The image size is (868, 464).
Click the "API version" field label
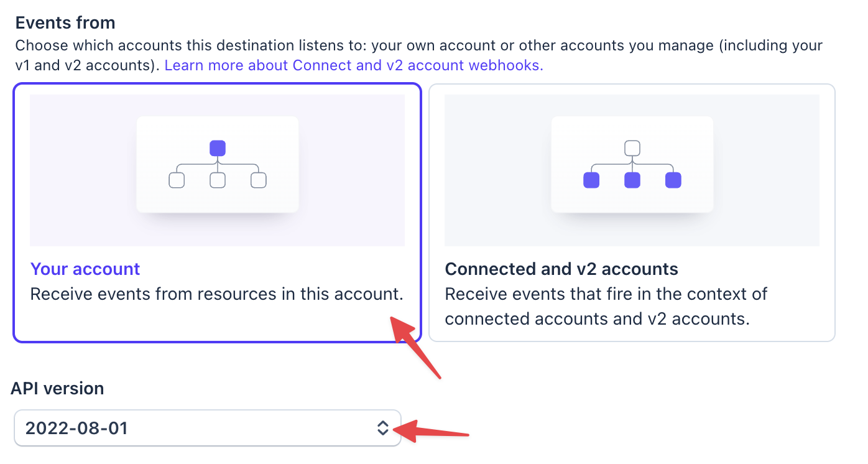[x=57, y=389]
